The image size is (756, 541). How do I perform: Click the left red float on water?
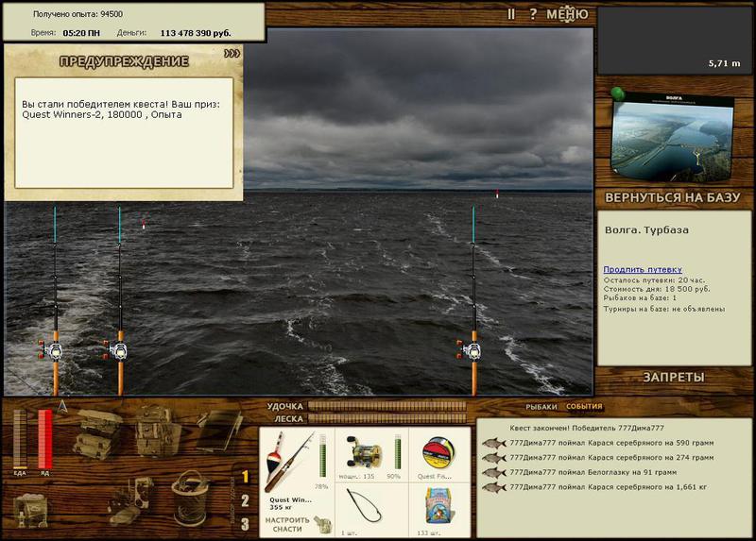tap(144, 225)
